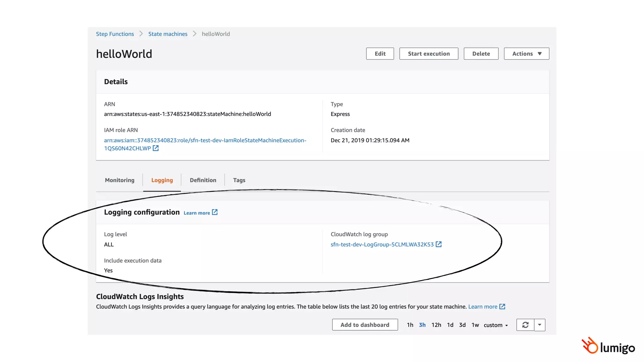Click Add to dashboard button
This screenshot has height=362, width=644.
pyautogui.click(x=365, y=325)
